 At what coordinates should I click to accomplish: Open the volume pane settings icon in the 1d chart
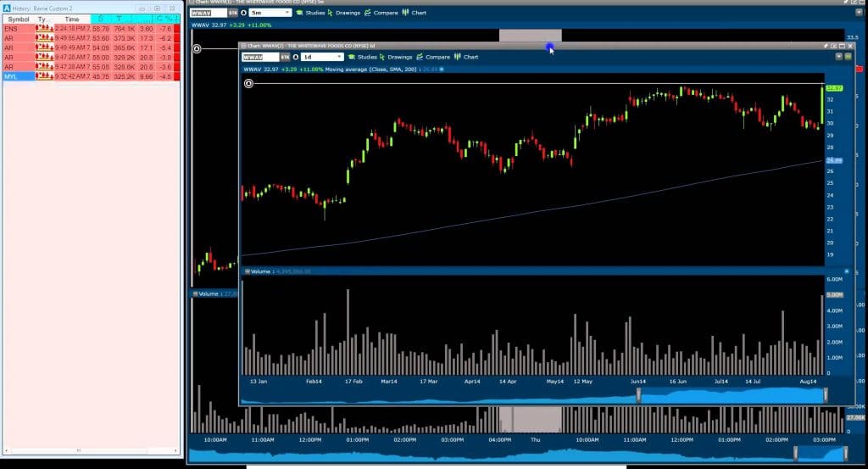pos(847,271)
